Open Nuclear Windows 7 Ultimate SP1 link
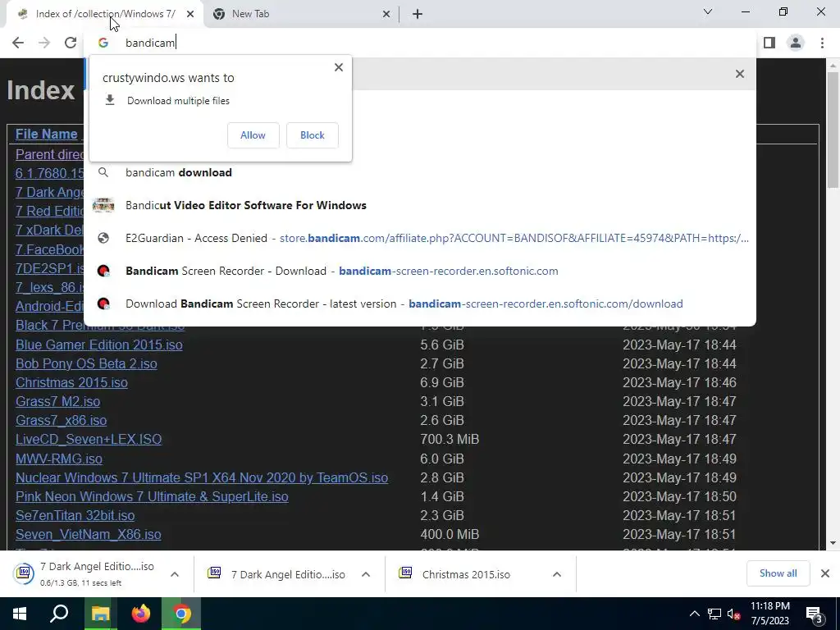Image resolution: width=840 pixels, height=630 pixels. pos(202,478)
